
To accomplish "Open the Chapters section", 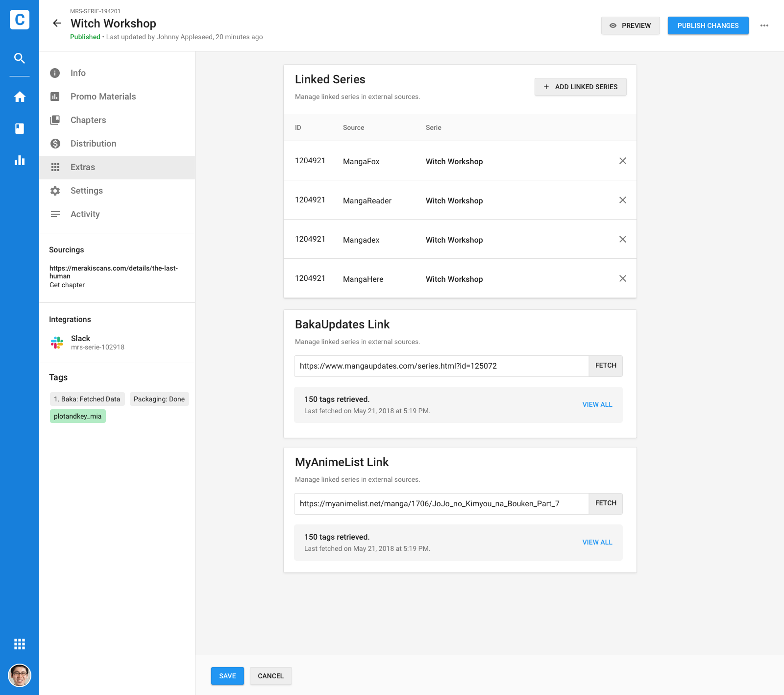I will click(88, 120).
